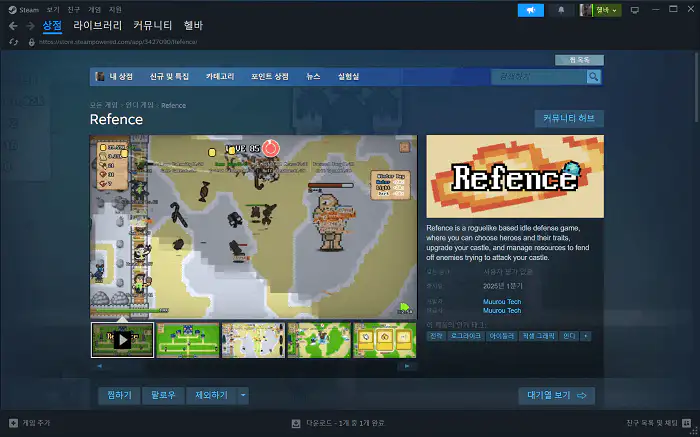
Task: Select the card selection screenshot thumbnail
Action: point(384,340)
